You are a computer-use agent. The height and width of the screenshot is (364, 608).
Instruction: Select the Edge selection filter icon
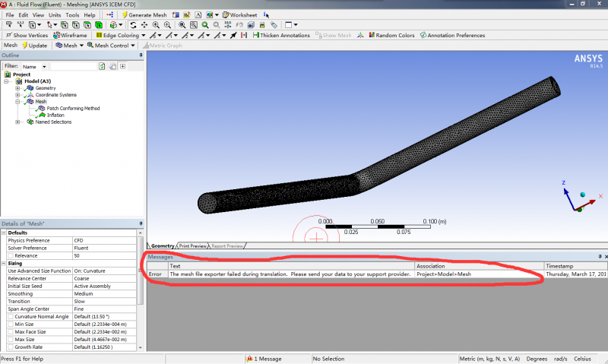pyautogui.click(x=75, y=25)
